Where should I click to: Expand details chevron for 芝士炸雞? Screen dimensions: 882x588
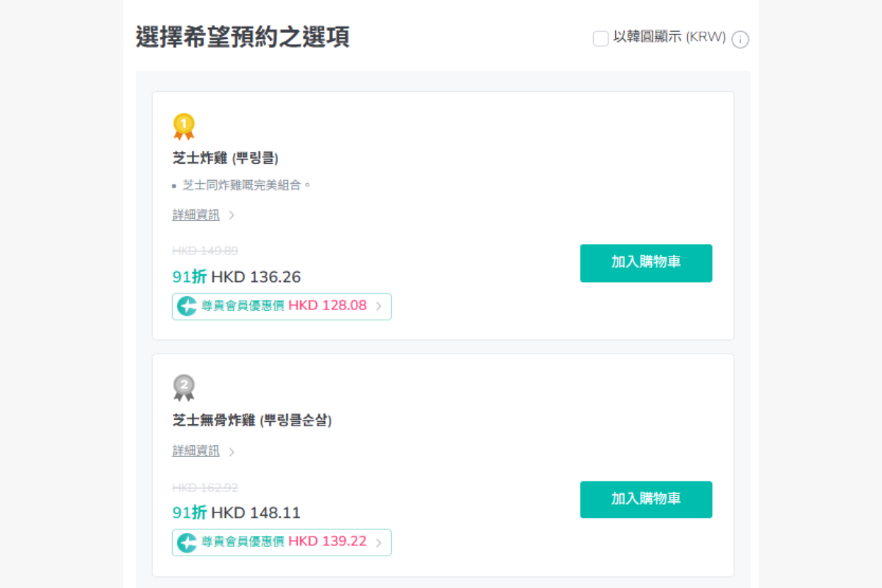pyautogui.click(x=232, y=215)
